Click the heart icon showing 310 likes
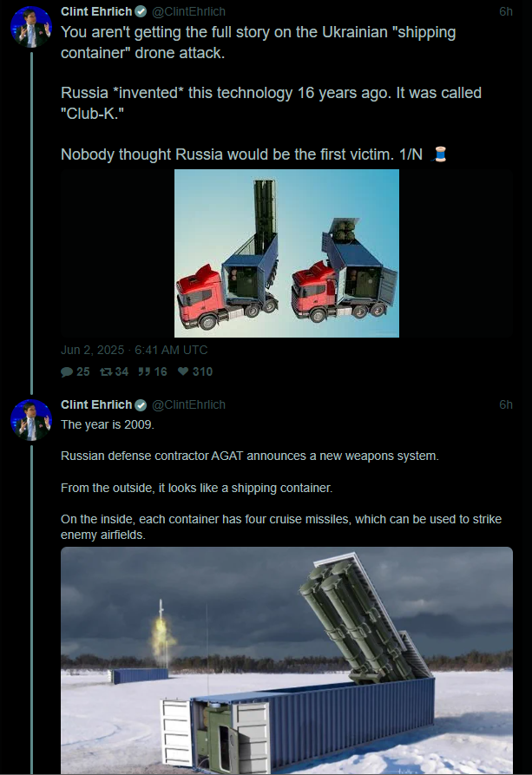This screenshot has height=775, width=532. (183, 371)
